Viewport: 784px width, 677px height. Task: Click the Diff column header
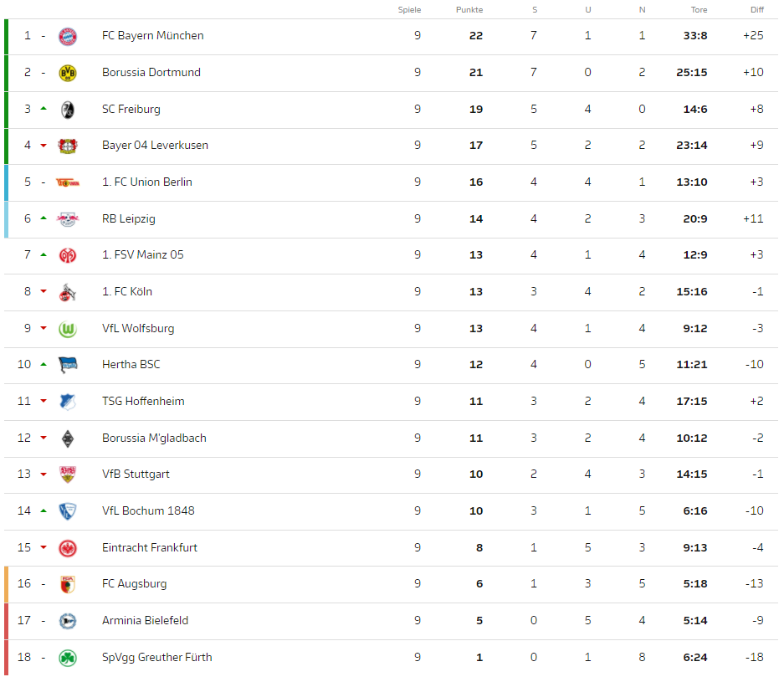(x=757, y=9)
